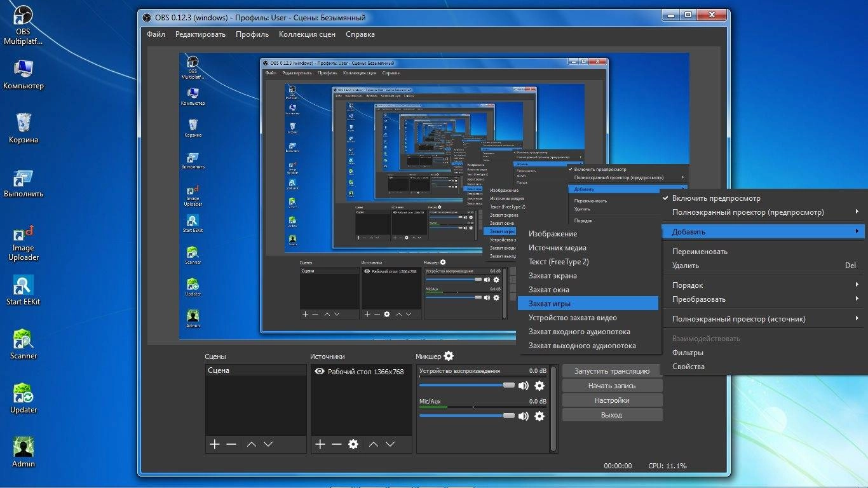The height and width of the screenshot is (488, 868).
Task: Choose Захват выходного аудиопотока entry
Action: 588,346
